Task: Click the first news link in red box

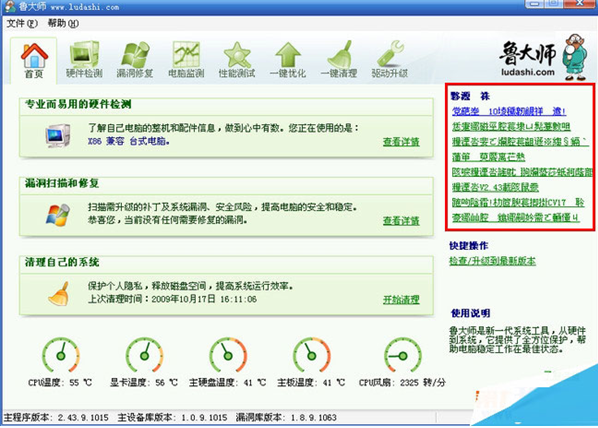Action: pos(509,111)
